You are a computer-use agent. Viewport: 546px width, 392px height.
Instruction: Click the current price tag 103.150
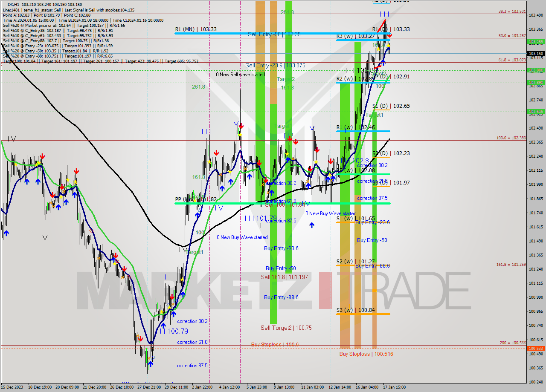point(536,54)
